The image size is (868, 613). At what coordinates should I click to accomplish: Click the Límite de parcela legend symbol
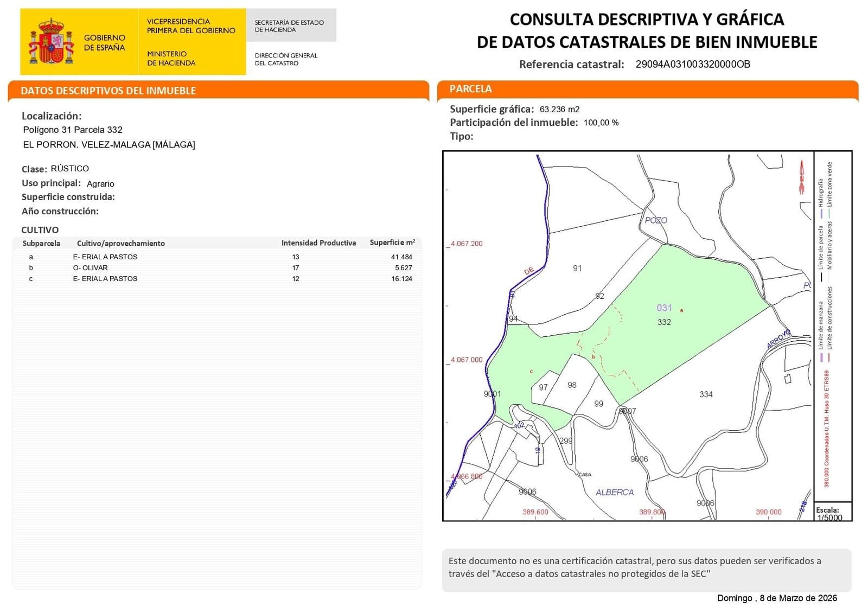(821, 277)
